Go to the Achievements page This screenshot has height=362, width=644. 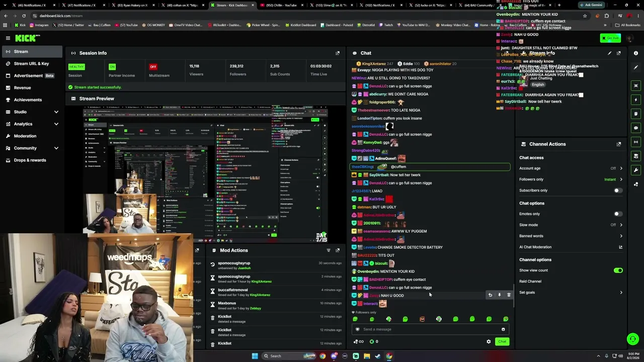click(x=31, y=100)
